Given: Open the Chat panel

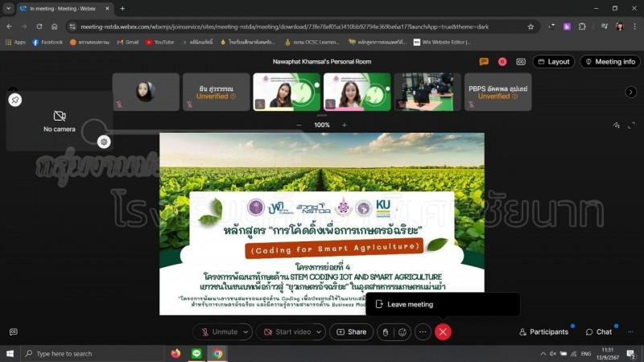Looking at the screenshot, I should pos(599,331).
